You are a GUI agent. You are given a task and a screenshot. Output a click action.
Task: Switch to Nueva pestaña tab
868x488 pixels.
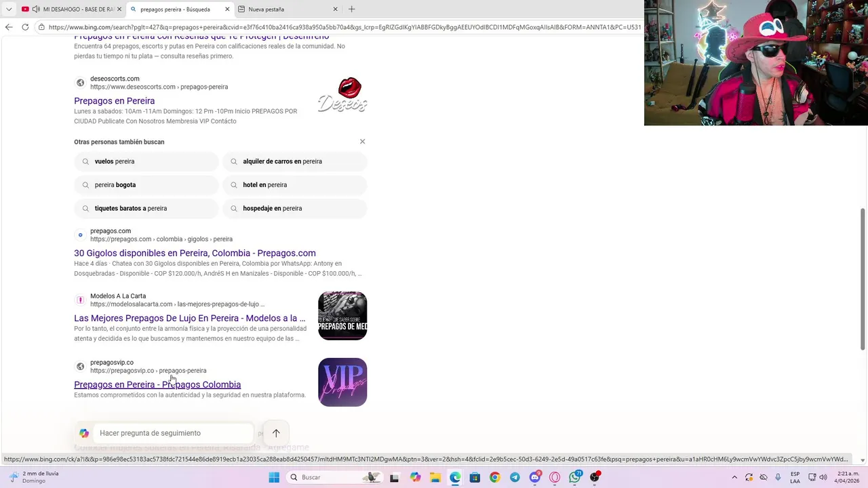pos(288,9)
